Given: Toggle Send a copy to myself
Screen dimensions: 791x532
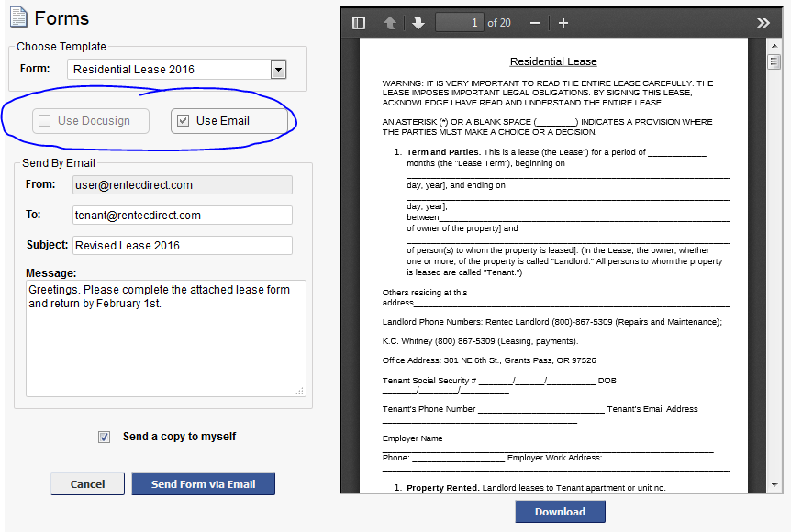Looking at the screenshot, I should pyautogui.click(x=104, y=437).
